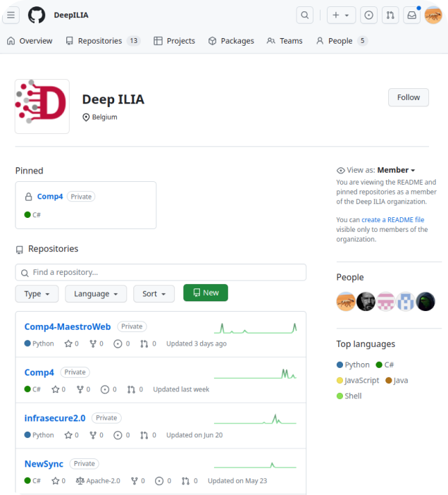Open the pinned Comp4 repository
The height and width of the screenshot is (495, 448).
tap(50, 196)
